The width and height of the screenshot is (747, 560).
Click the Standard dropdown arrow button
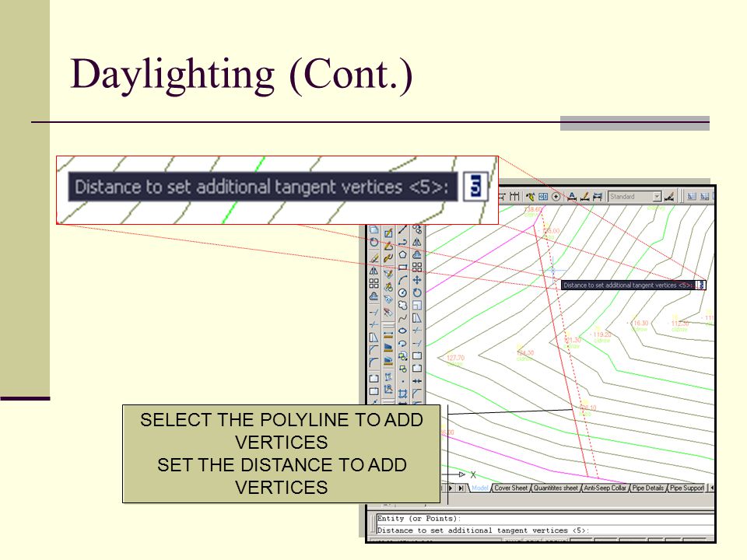pyautogui.click(x=657, y=196)
